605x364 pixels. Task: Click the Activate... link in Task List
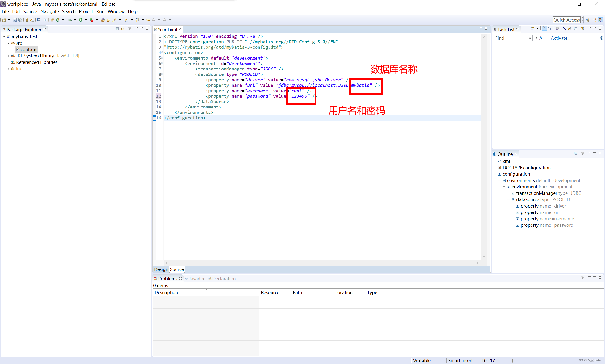point(560,38)
